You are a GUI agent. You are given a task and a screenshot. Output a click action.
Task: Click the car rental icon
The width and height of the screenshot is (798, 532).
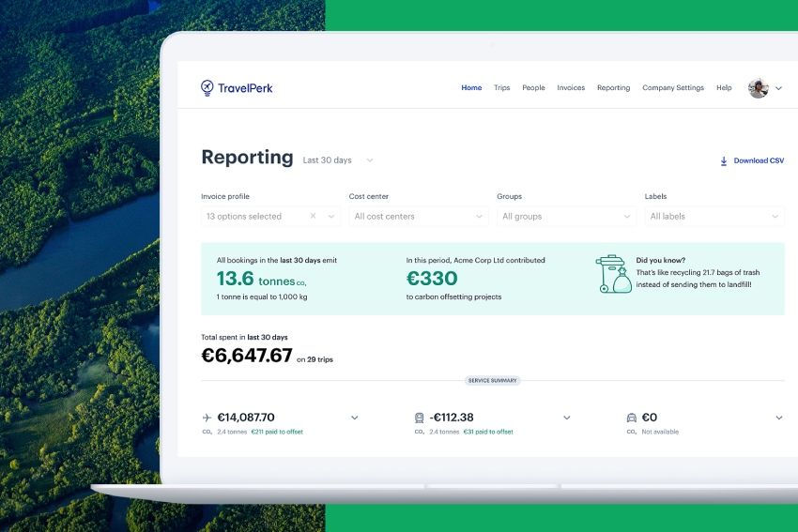(x=631, y=418)
